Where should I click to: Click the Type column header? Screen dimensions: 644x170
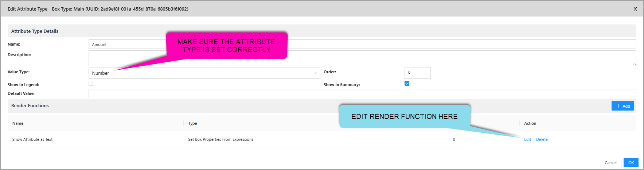pos(192,123)
